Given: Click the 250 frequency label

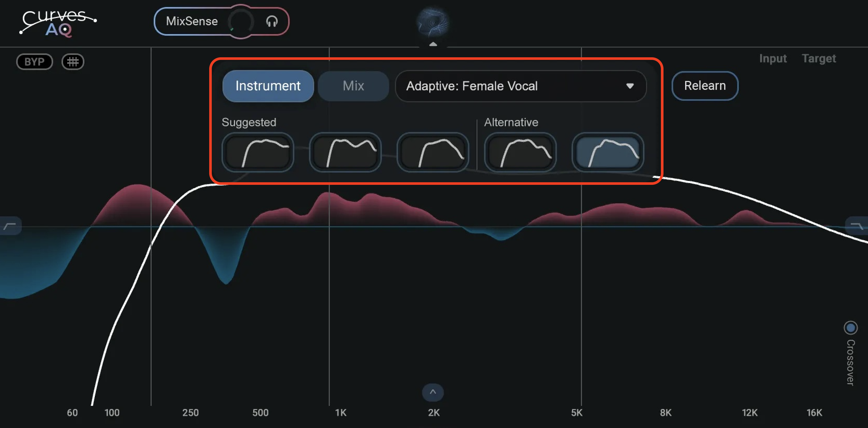Looking at the screenshot, I should click(x=190, y=413).
